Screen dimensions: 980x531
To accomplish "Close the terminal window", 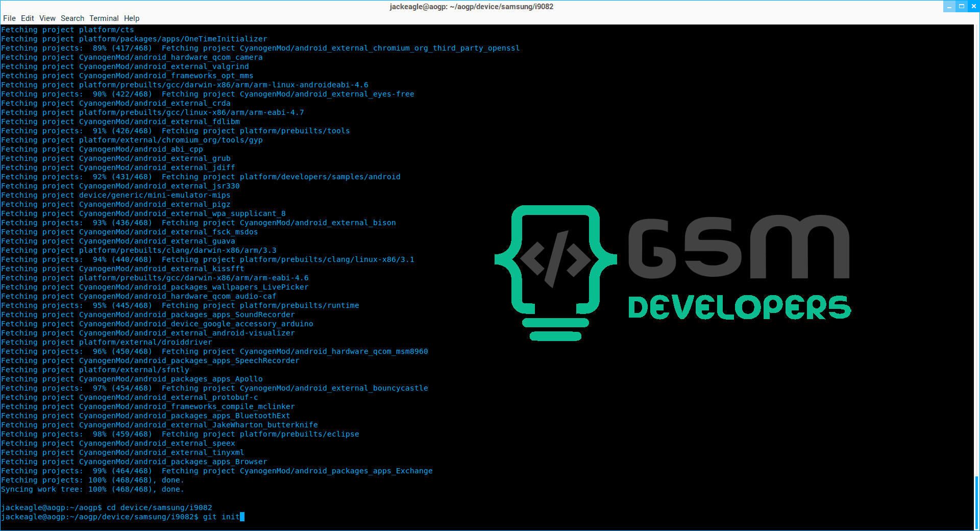I will tap(973, 7).
